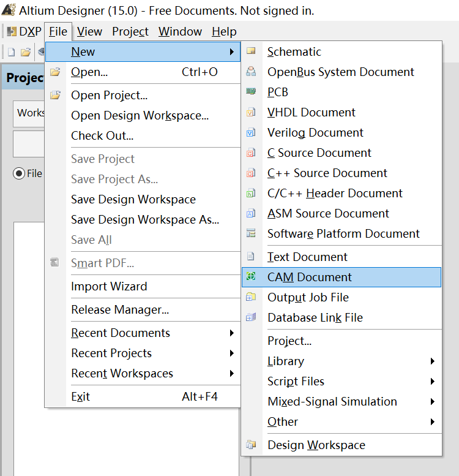Open the File menu

pyautogui.click(x=58, y=32)
